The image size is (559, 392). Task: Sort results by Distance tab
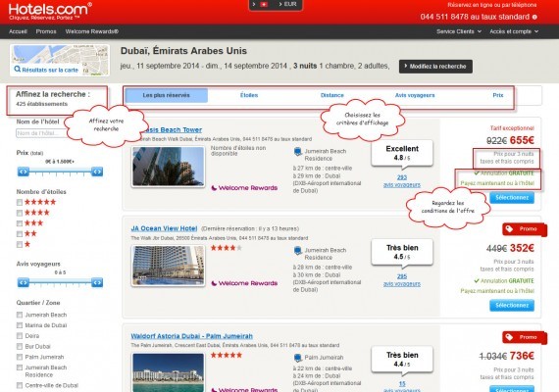click(331, 95)
